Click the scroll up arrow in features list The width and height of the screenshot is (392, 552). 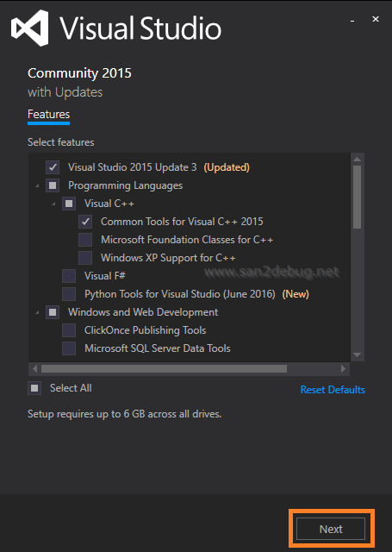pyautogui.click(x=358, y=159)
